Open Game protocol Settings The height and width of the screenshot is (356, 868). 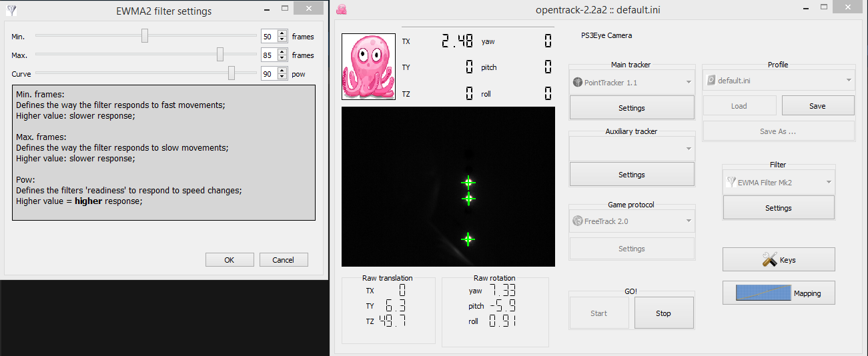pos(631,249)
